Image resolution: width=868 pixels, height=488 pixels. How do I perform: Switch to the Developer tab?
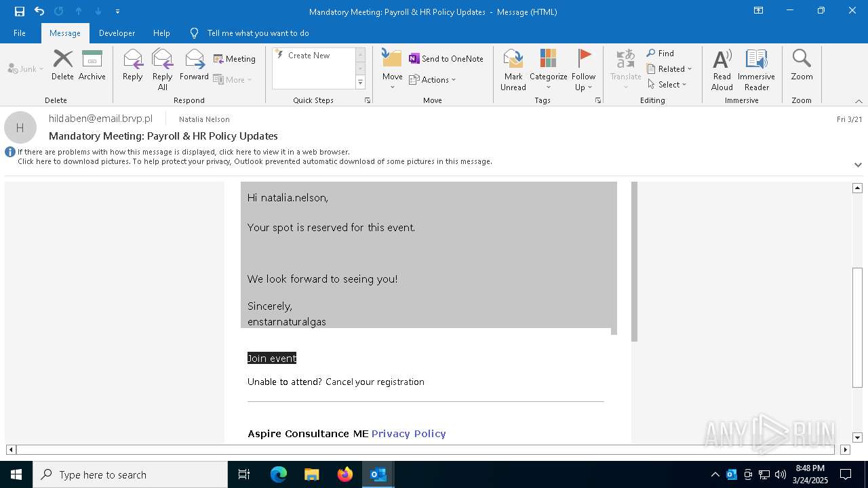117,33
